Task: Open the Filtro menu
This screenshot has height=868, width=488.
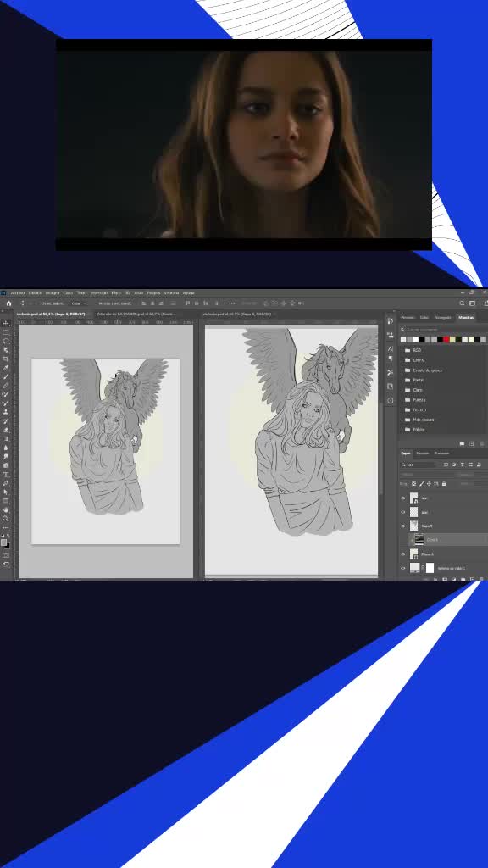Action: [115, 292]
